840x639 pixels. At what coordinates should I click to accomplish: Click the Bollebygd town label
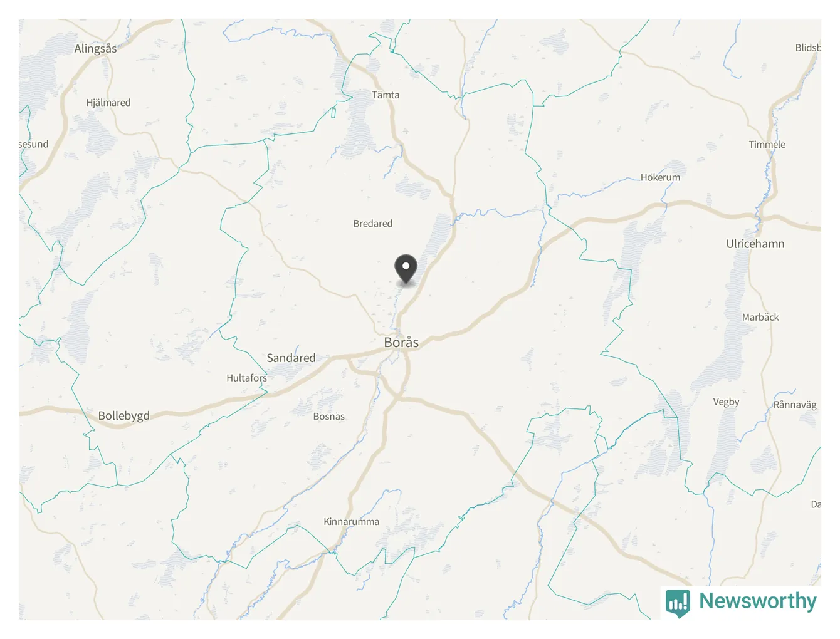tap(124, 416)
